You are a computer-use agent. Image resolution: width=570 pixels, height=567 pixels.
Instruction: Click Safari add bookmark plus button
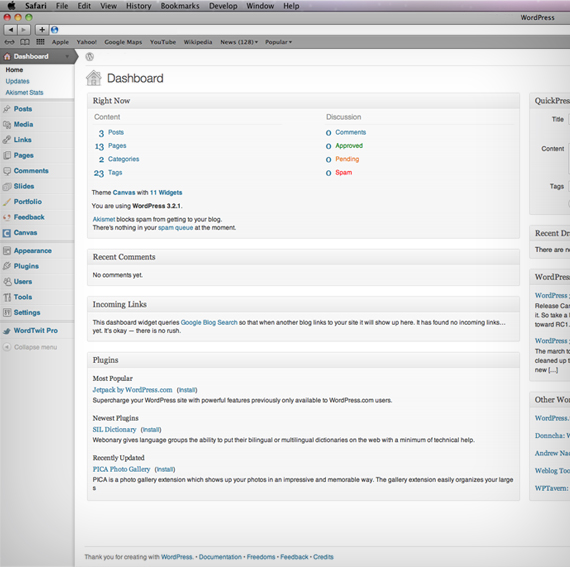click(x=42, y=30)
